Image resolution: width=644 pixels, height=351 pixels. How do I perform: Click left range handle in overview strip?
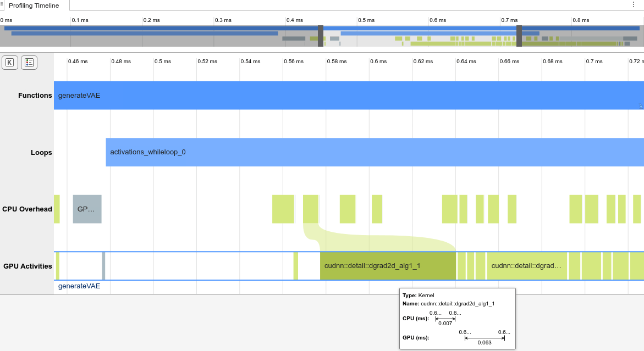[321, 36]
